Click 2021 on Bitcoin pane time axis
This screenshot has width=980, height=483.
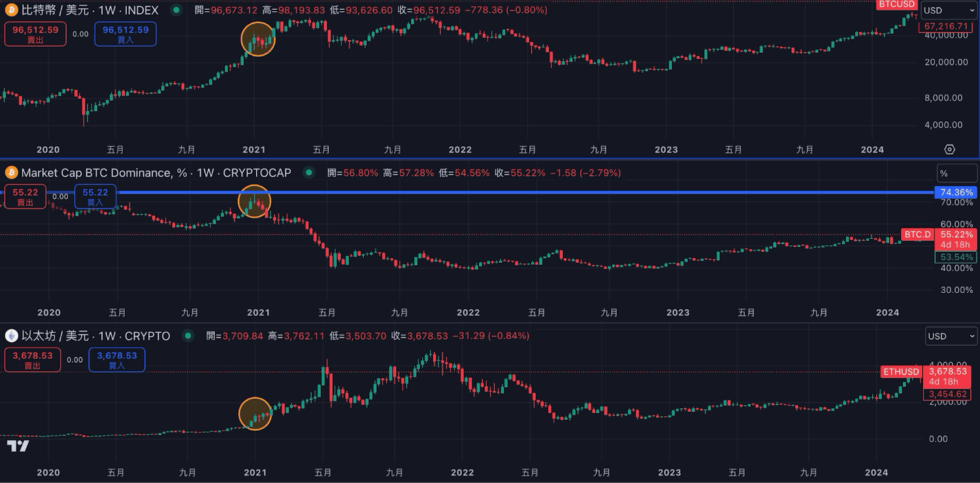pyautogui.click(x=253, y=150)
